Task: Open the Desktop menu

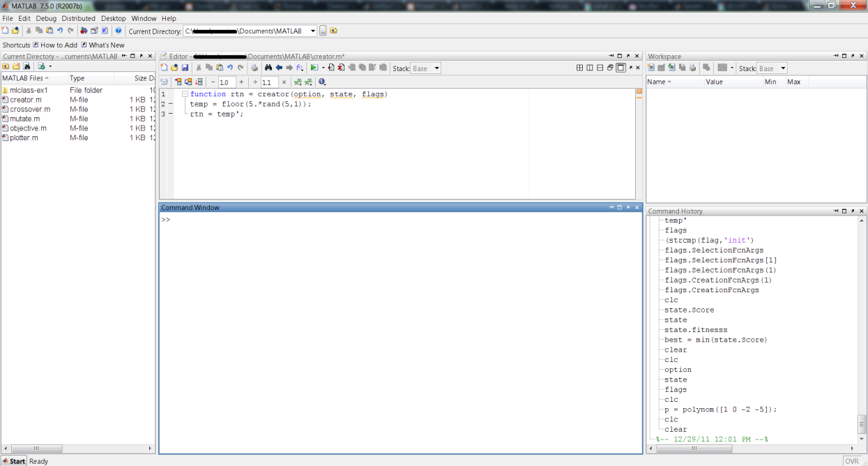Action: point(113,18)
